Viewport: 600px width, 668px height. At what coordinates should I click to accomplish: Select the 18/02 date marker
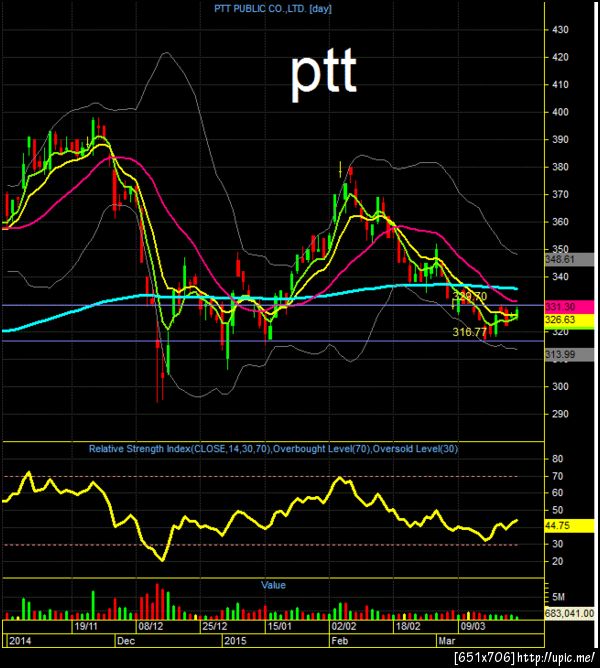[x=408, y=626]
